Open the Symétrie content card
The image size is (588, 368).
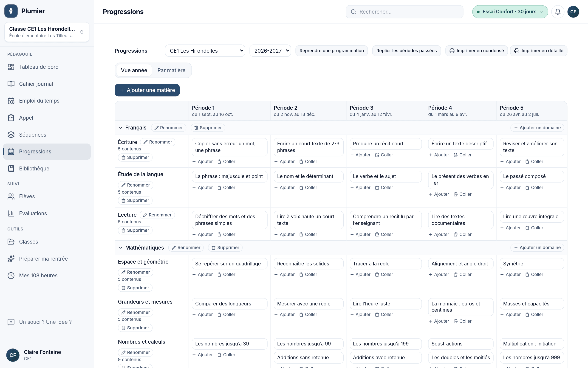click(x=532, y=264)
